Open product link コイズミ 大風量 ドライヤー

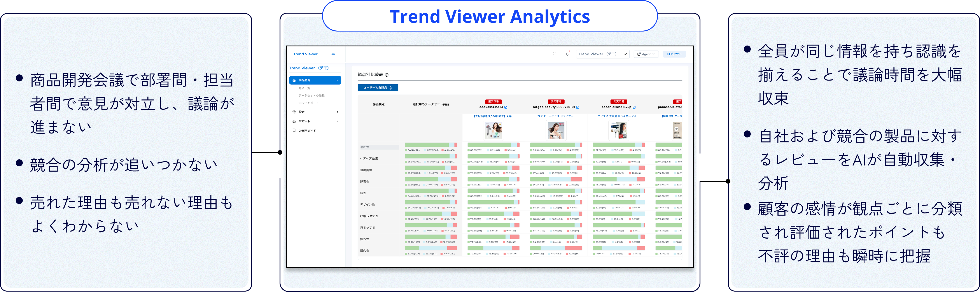[618, 116]
